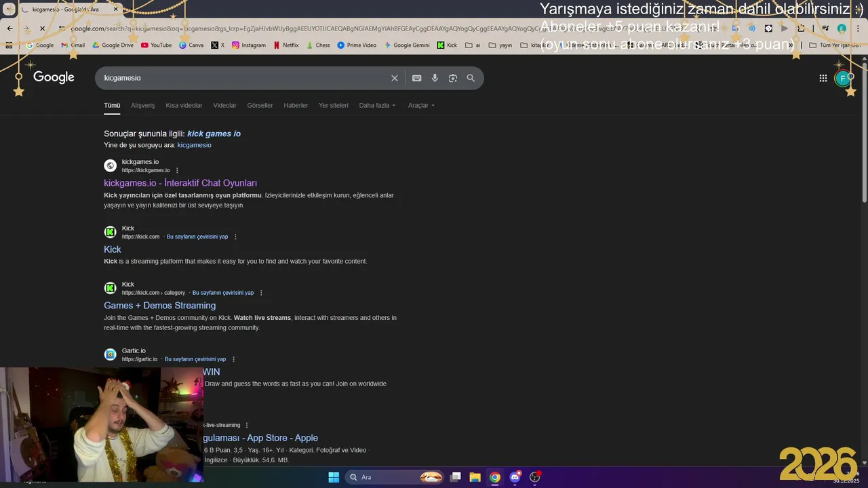Switch to the 'Videolar' tab
Viewport: 868px width, 488px height.
pyautogui.click(x=224, y=105)
